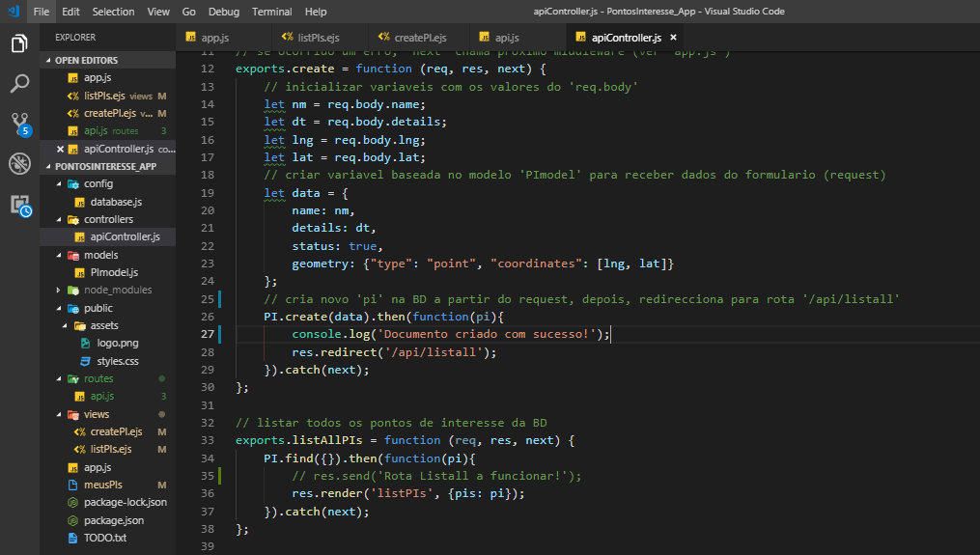Close apiController.js in Open Editors list

coord(61,150)
